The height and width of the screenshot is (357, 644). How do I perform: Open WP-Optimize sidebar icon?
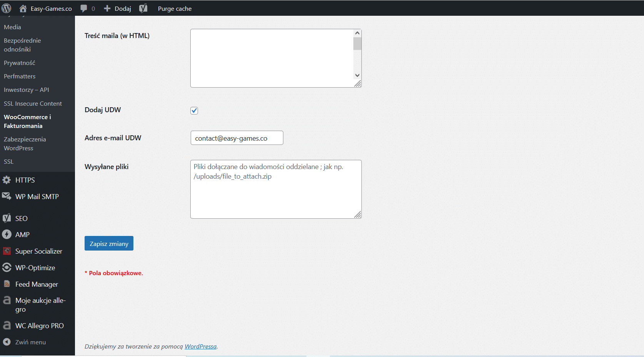(7, 267)
